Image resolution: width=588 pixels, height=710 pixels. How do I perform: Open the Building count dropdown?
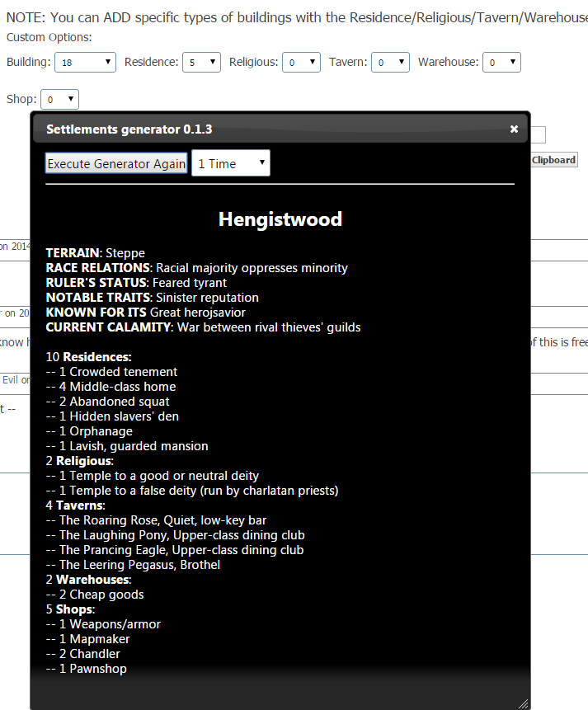(86, 62)
